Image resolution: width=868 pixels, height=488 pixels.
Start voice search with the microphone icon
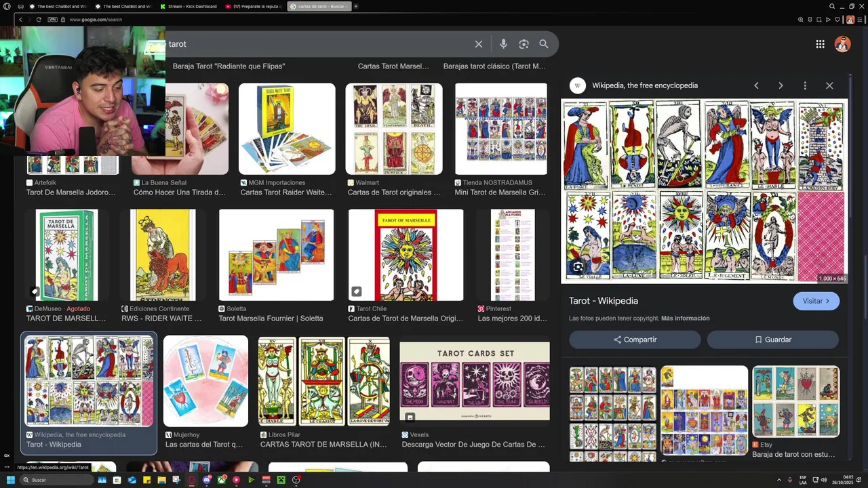coord(503,44)
